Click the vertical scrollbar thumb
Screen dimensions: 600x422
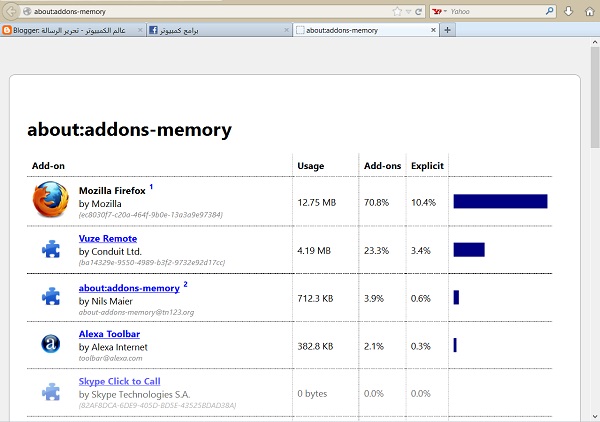595,98
